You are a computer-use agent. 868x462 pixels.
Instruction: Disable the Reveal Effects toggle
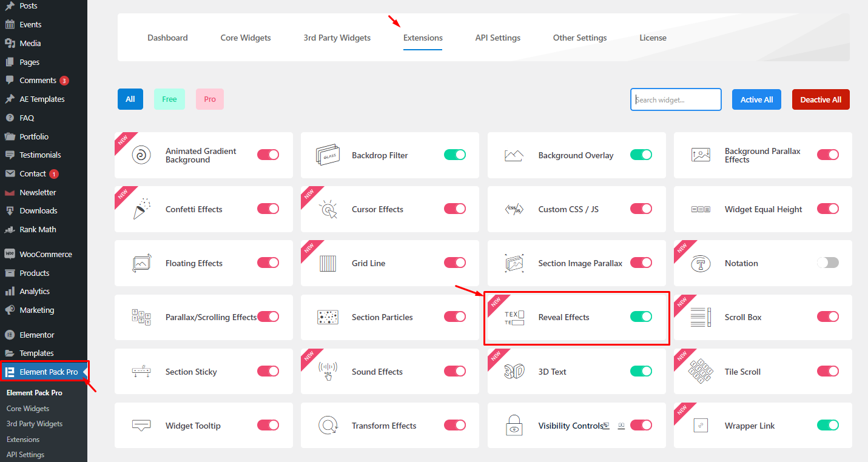[x=641, y=316]
